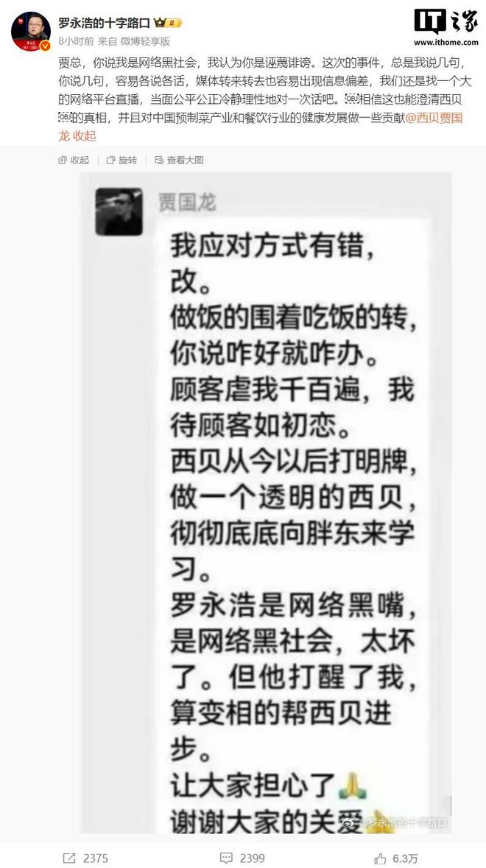Click the orange verified V badge
This screenshot has width=486, height=868.
click(45, 46)
